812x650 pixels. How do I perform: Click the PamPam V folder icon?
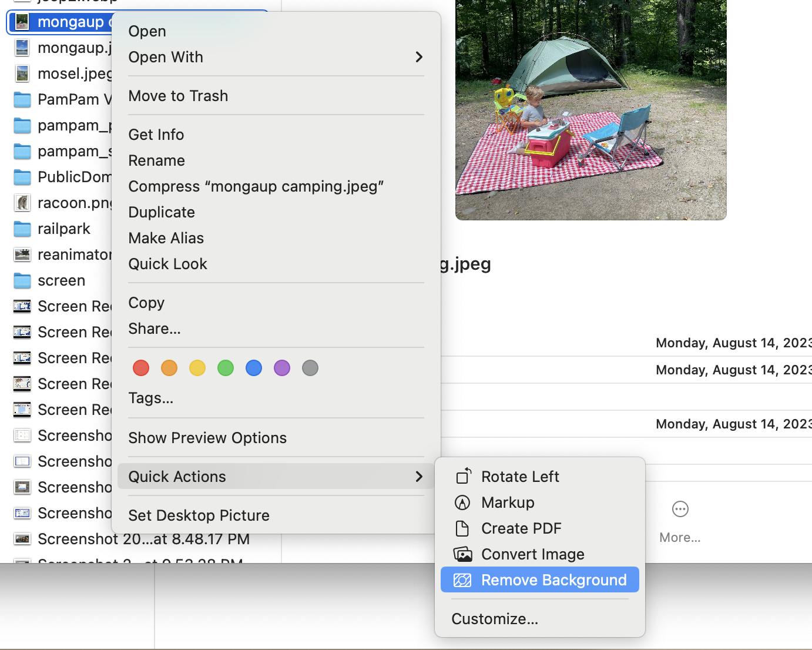22,99
